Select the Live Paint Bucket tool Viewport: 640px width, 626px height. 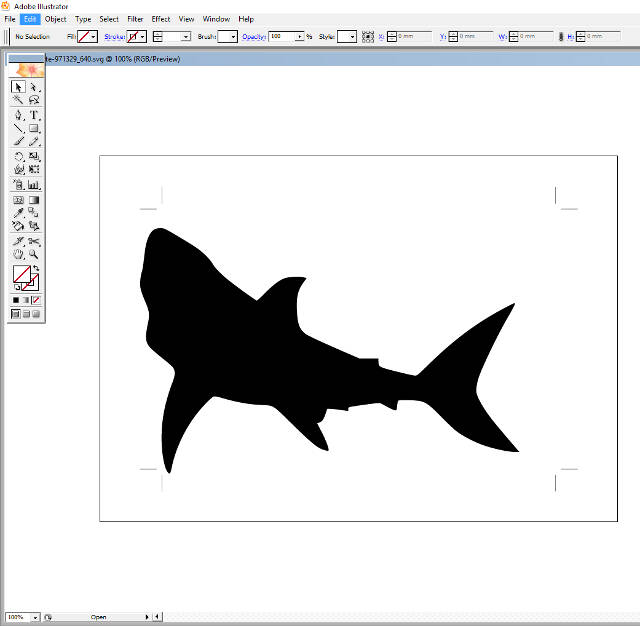click(18, 226)
